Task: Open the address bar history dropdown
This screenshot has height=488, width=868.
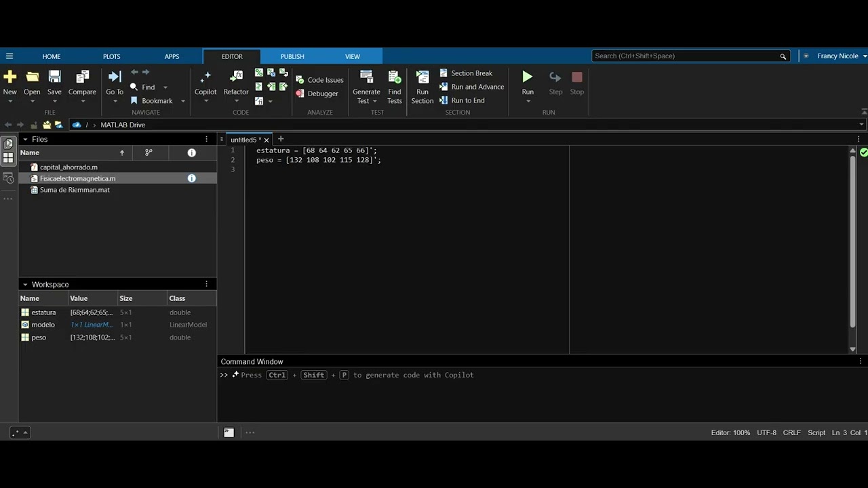Action: pyautogui.click(x=862, y=125)
